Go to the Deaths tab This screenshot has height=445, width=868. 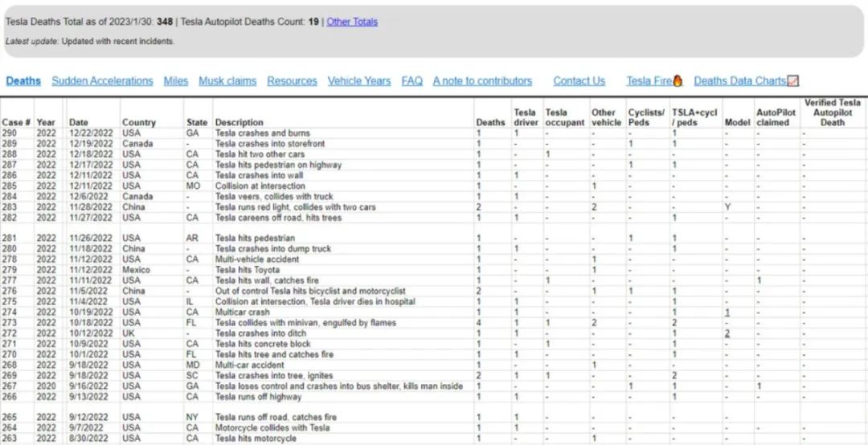(23, 81)
